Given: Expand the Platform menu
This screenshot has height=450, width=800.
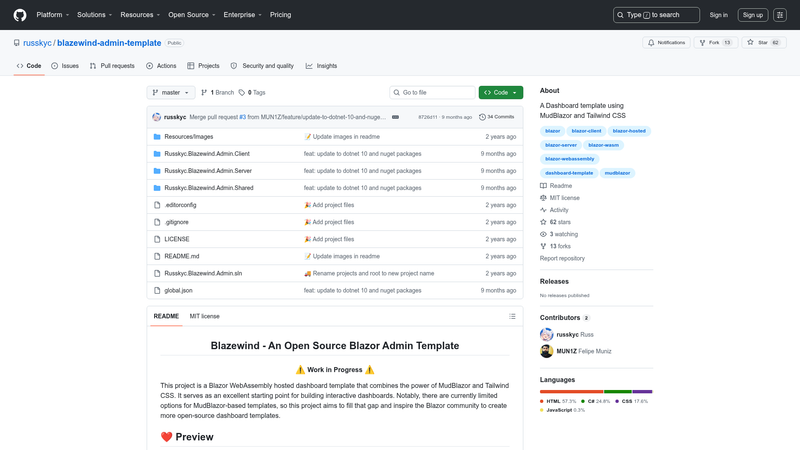Looking at the screenshot, I should [53, 15].
